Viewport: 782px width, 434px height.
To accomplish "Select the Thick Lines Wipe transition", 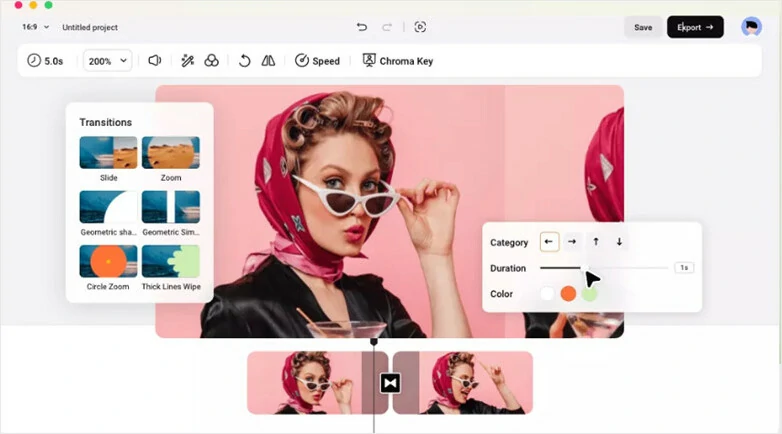I will pyautogui.click(x=171, y=261).
